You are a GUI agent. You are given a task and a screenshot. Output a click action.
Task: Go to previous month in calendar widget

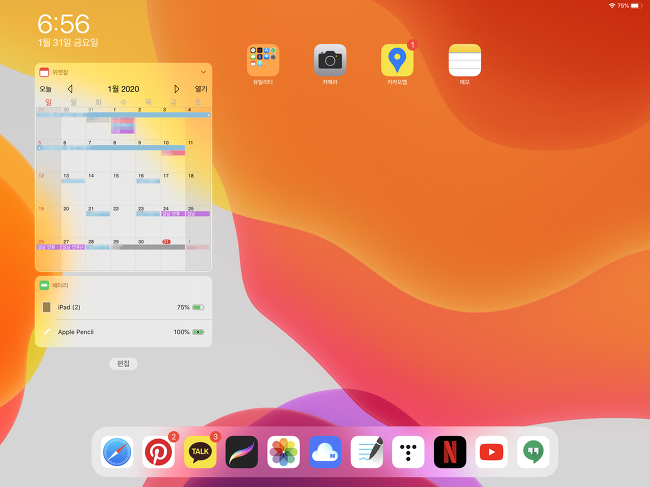[x=70, y=89]
